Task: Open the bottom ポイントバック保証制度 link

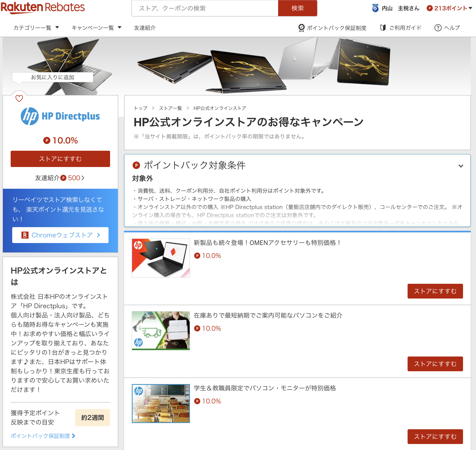Action: (x=43, y=436)
